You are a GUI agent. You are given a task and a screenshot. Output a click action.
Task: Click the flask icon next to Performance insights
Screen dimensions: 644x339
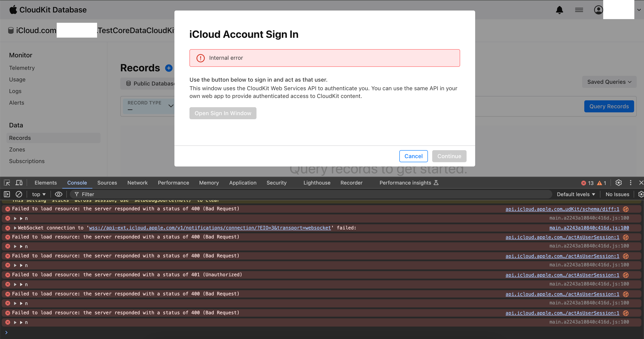[x=436, y=183]
